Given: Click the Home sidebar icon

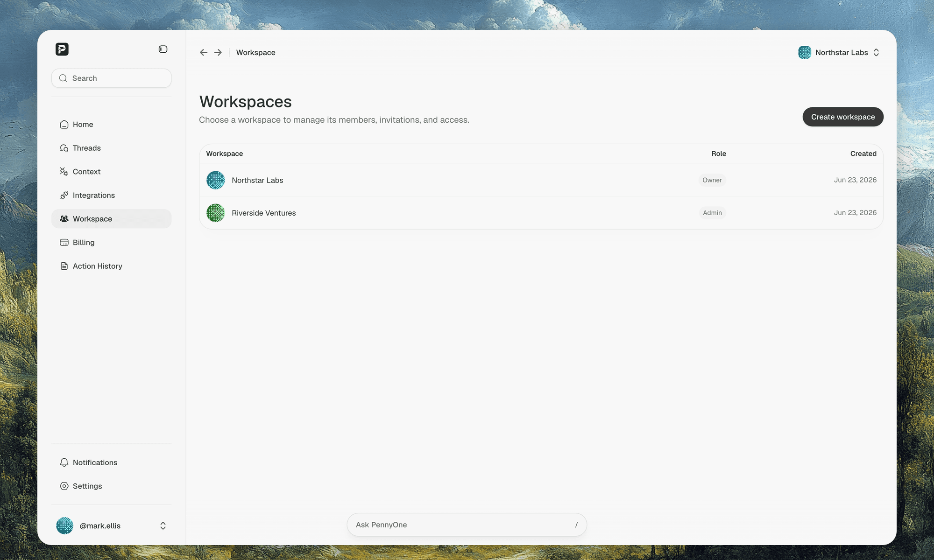Looking at the screenshot, I should pyautogui.click(x=64, y=125).
